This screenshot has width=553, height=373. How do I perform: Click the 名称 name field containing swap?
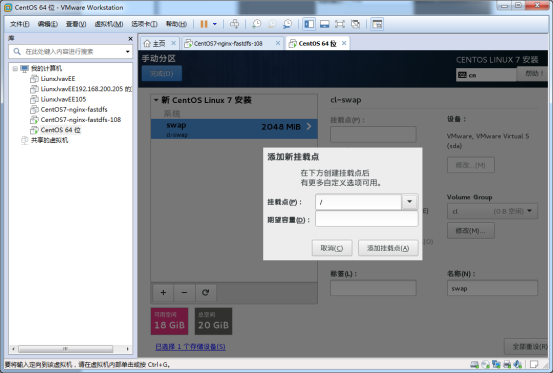coord(492,288)
